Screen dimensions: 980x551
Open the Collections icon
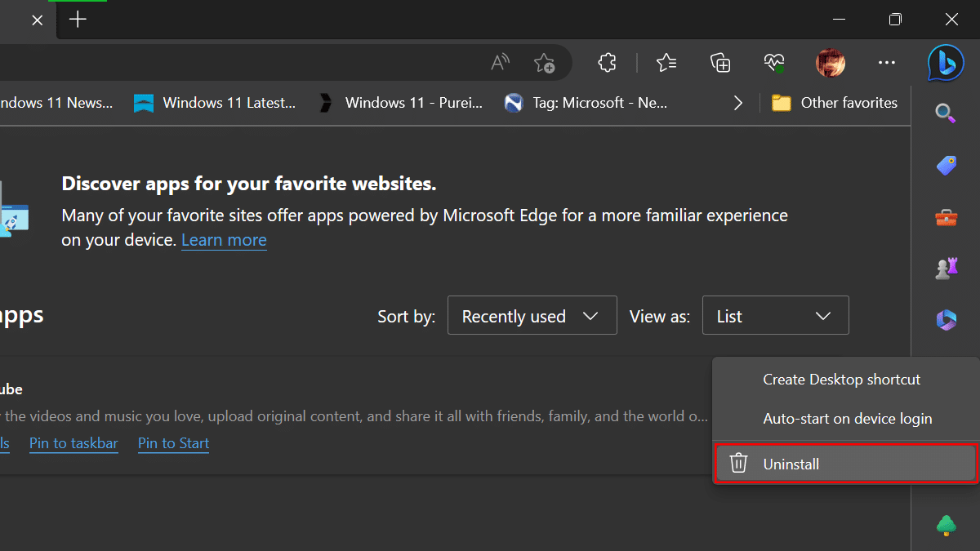tap(719, 63)
